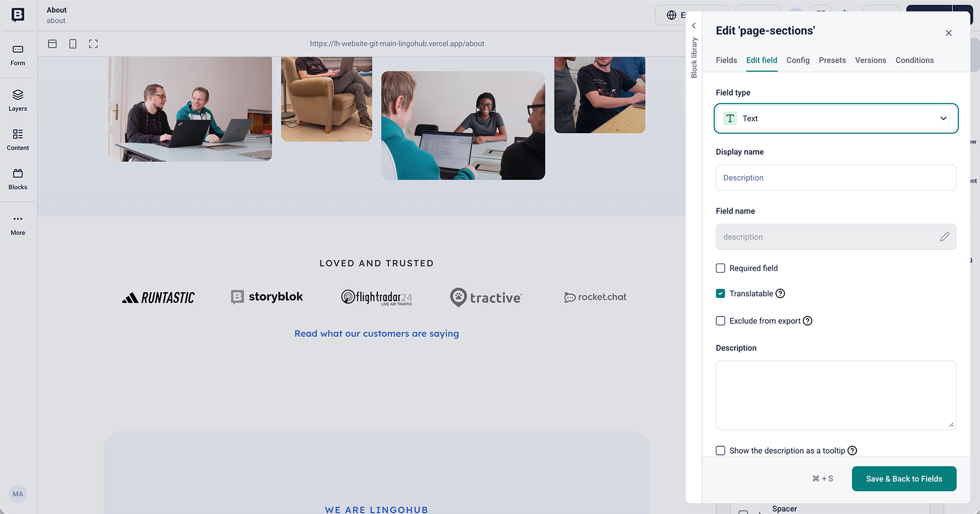This screenshot has width=980, height=514.
Task: Open the Field type Text dropdown
Action: 836,118
